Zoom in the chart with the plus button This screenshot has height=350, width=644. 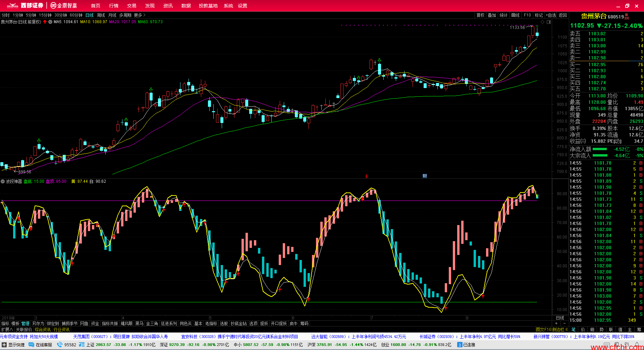coord(556,323)
